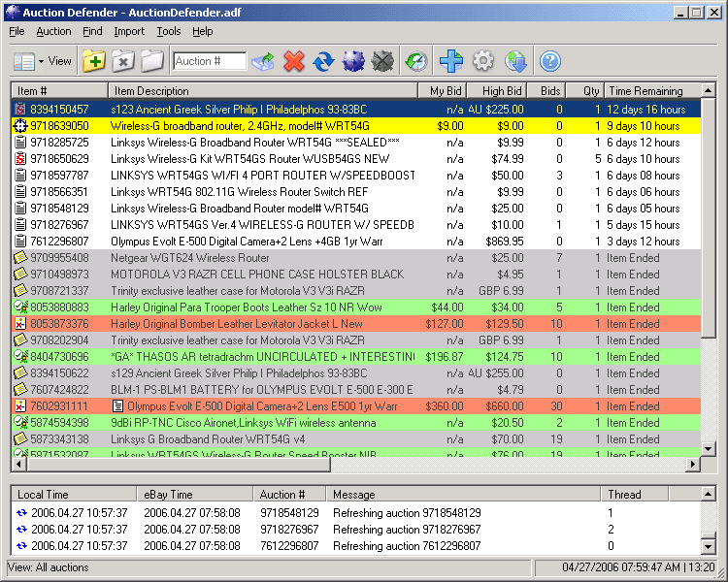
Task: Click the blue refresh arrows toolbar icon
Action: click(323, 61)
